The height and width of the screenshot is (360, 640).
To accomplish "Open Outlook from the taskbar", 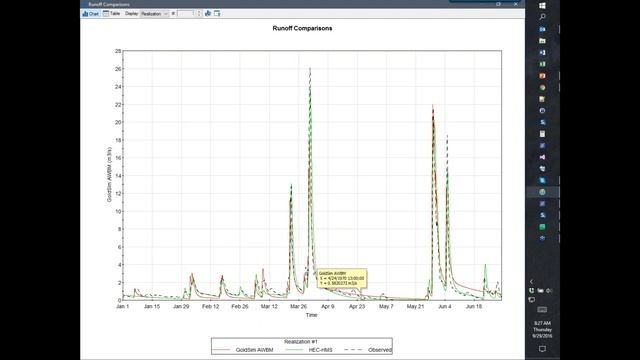I will pos(542,29).
